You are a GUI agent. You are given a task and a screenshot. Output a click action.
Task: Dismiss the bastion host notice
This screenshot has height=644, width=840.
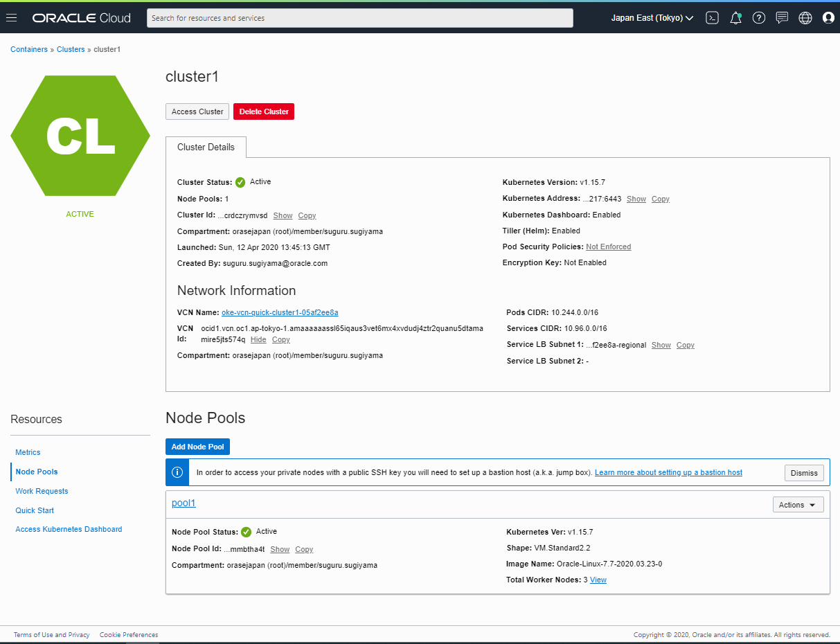tap(804, 473)
